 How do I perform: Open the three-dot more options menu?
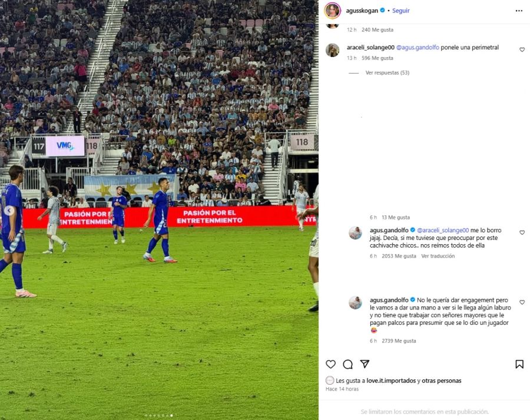click(519, 11)
